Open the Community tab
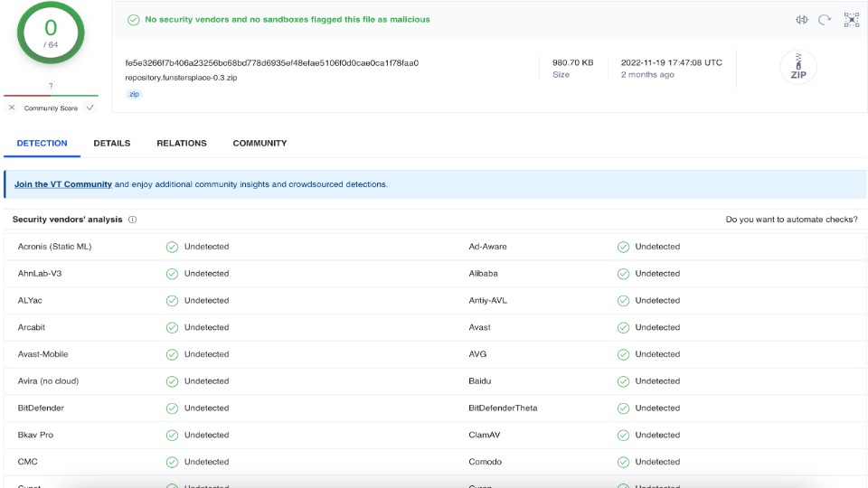The width and height of the screenshot is (868, 488). (259, 144)
